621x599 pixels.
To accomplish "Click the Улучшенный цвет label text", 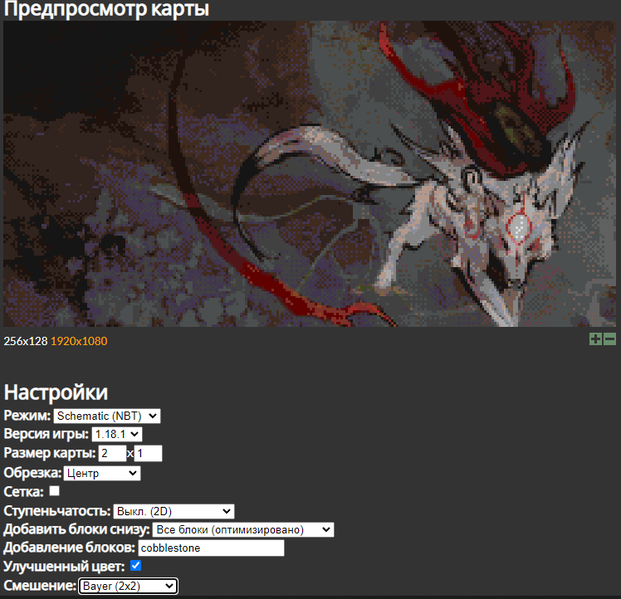I will point(64,567).
